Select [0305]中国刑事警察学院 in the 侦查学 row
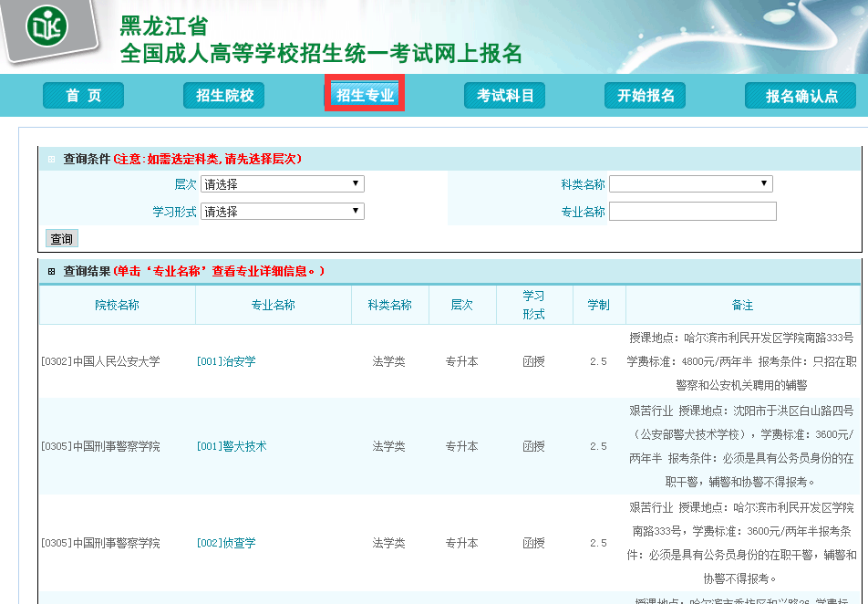Screen dimensions: 868x604 click(x=100, y=543)
